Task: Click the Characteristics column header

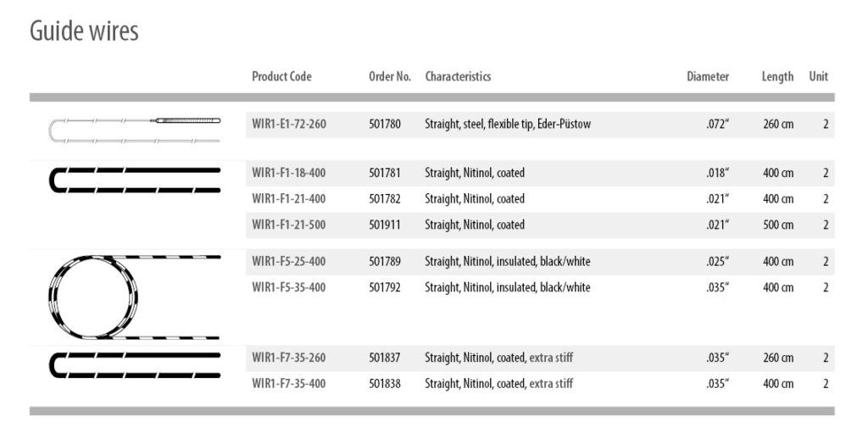Action: coord(458,76)
